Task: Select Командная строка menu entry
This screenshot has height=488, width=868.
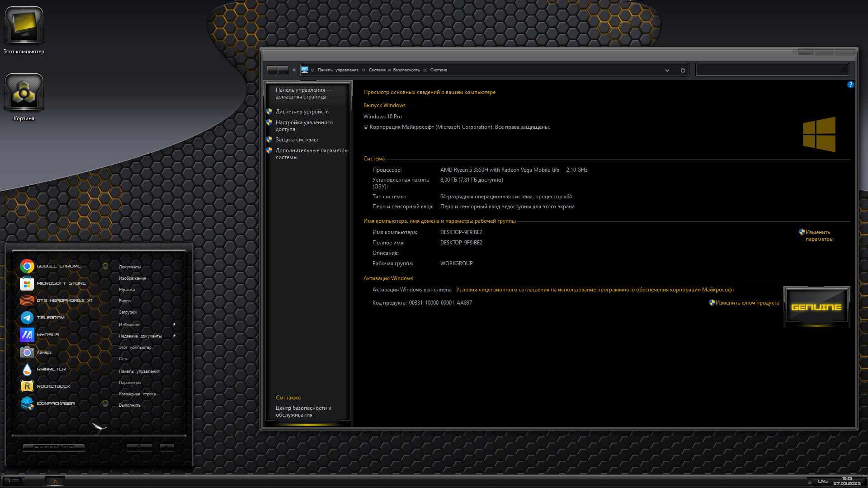Action: 137,394
